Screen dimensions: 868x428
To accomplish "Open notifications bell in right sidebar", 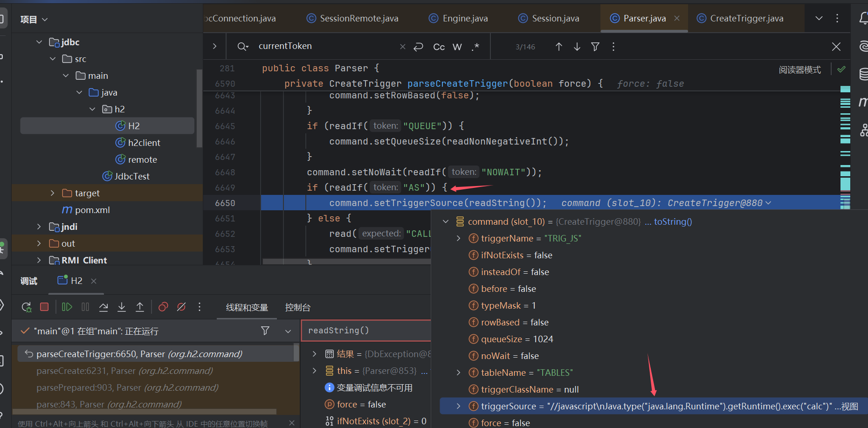I will pos(863,18).
